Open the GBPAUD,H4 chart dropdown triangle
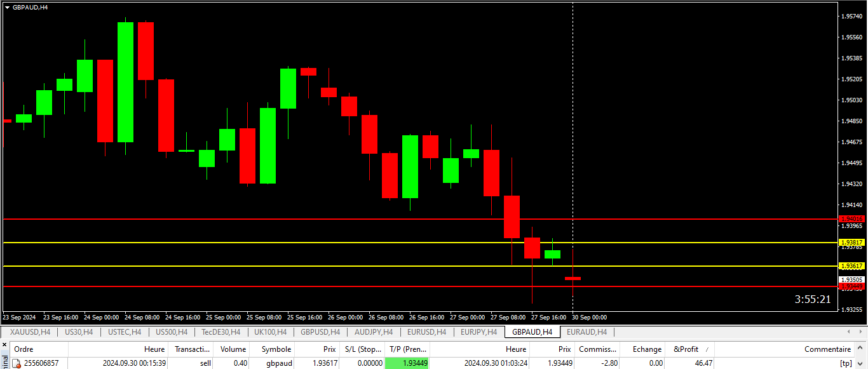Screen dimensions: 868x369 click(x=7, y=7)
